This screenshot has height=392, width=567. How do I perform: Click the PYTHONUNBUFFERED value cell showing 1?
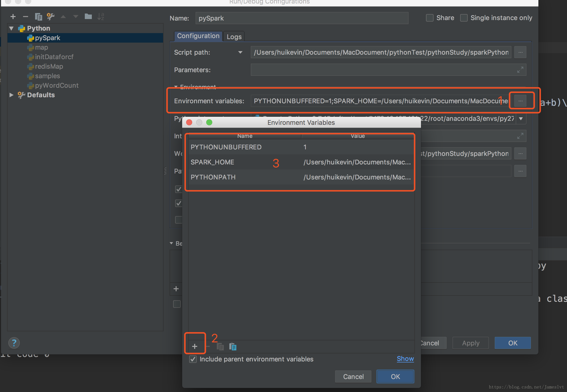(358, 147)
